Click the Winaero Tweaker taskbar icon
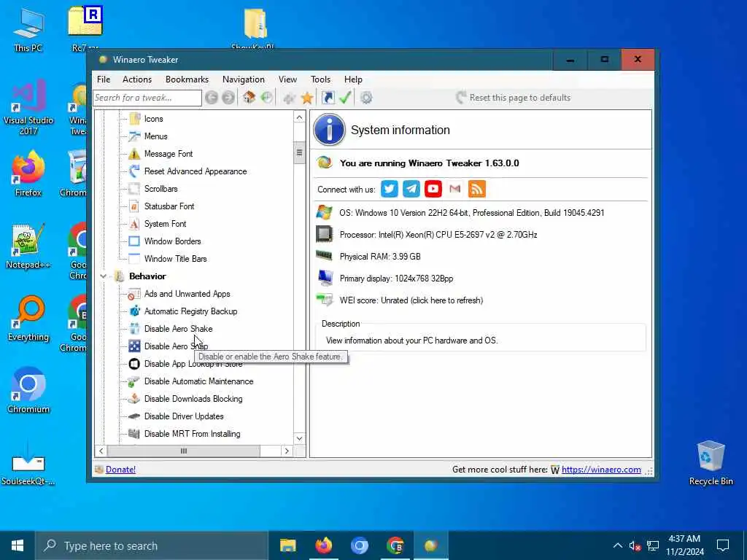Image resolution: width=747 pixels, height=560 pixels. pyautogui.click(x=430, y=545)
